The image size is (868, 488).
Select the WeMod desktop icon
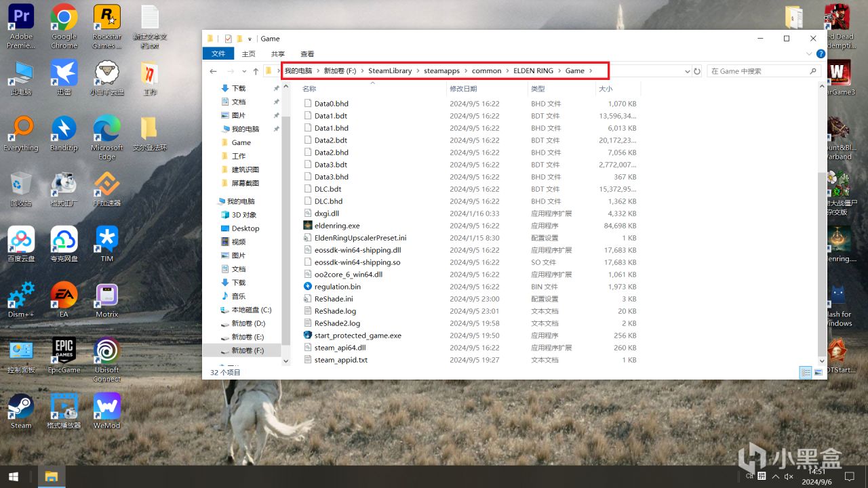[106, 411]
